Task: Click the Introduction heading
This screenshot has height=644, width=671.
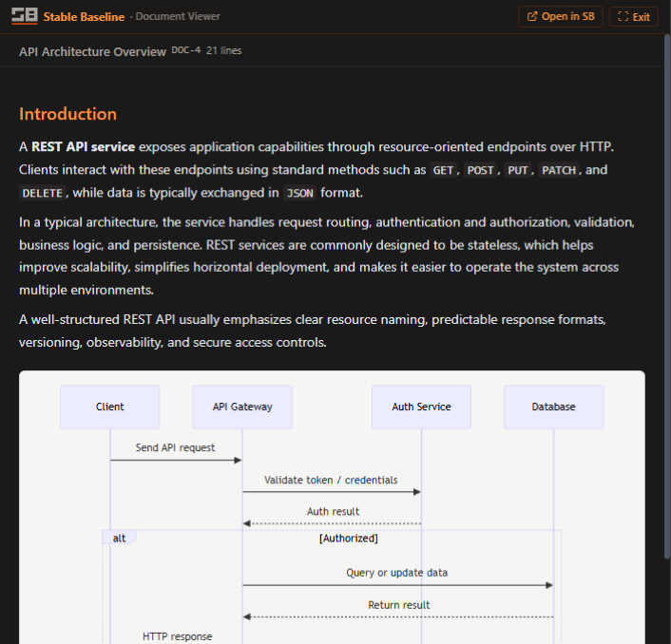Action: pyautogui.click(x=67, y=114)
